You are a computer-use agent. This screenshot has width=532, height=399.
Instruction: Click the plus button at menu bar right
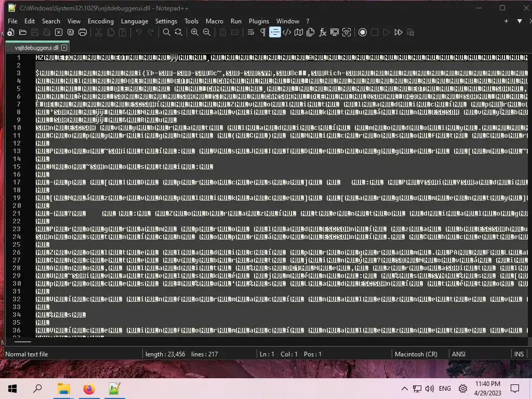coord(506,21)
